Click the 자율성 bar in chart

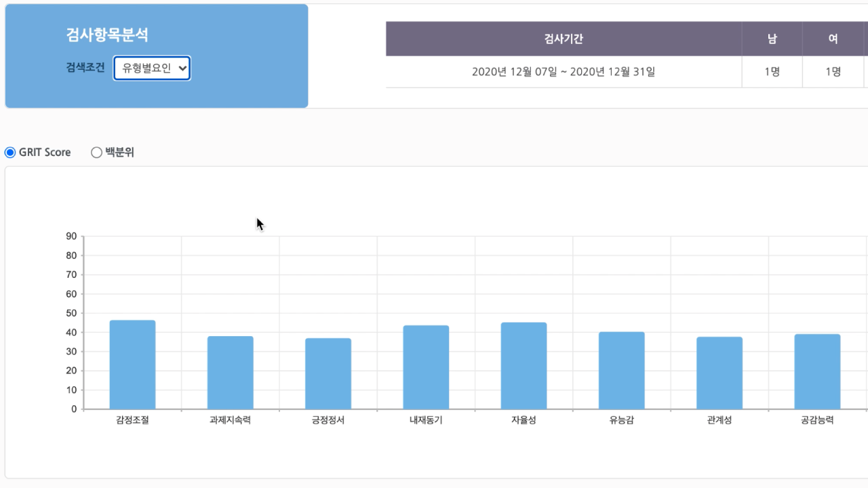coord(524,366)
